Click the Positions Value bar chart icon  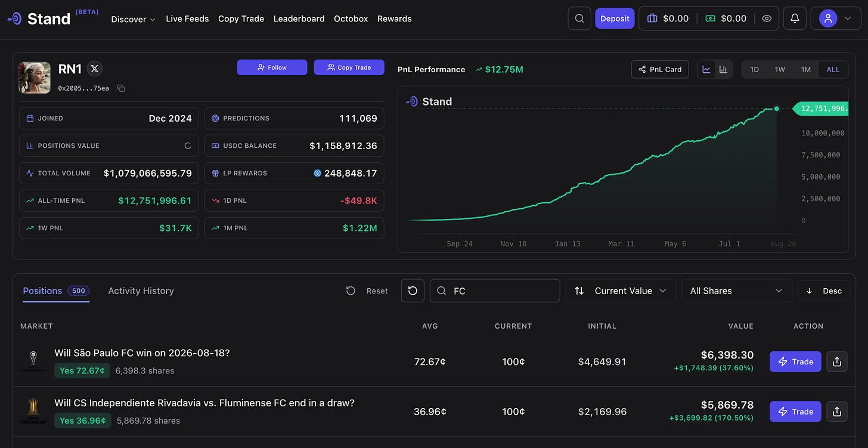pos(30,146)
